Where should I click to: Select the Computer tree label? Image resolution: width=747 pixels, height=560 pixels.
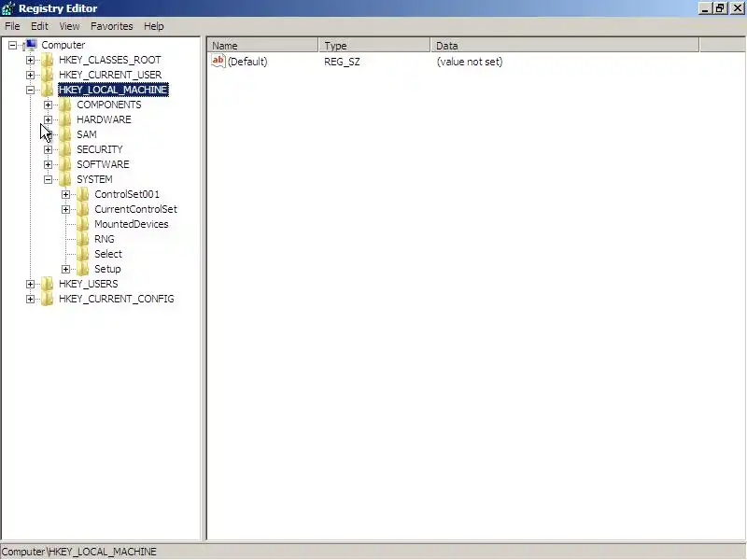click(x=63, y=45)
